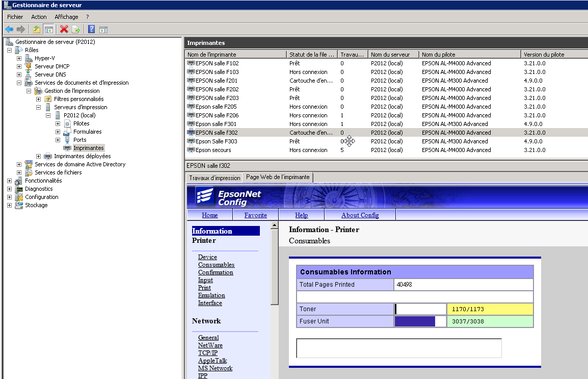The height and width of the screenshot is (379, 588).
Task: Select the EPSON salle F102 printer icon
Action: point(191,63)
